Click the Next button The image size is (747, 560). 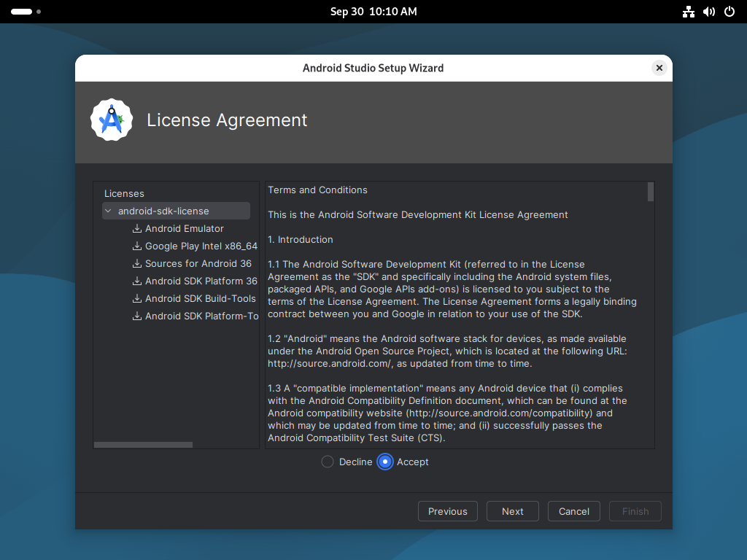click(x=512, y=511)
